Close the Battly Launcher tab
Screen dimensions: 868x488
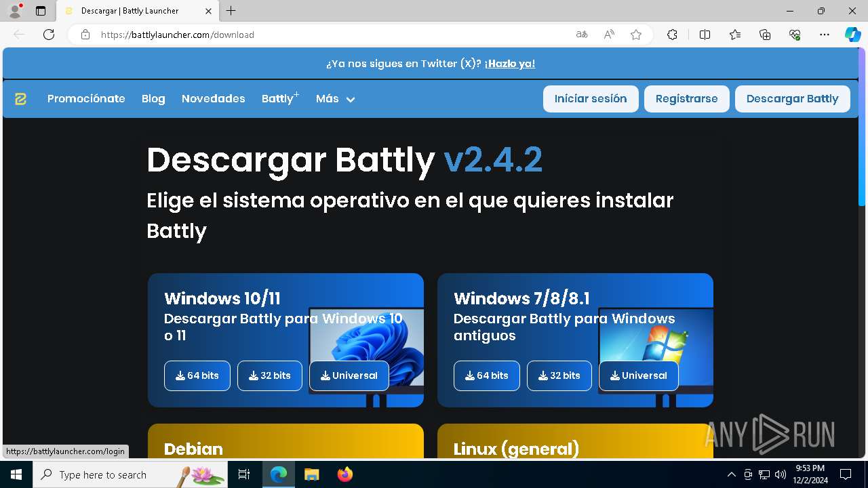click(209, 11)
